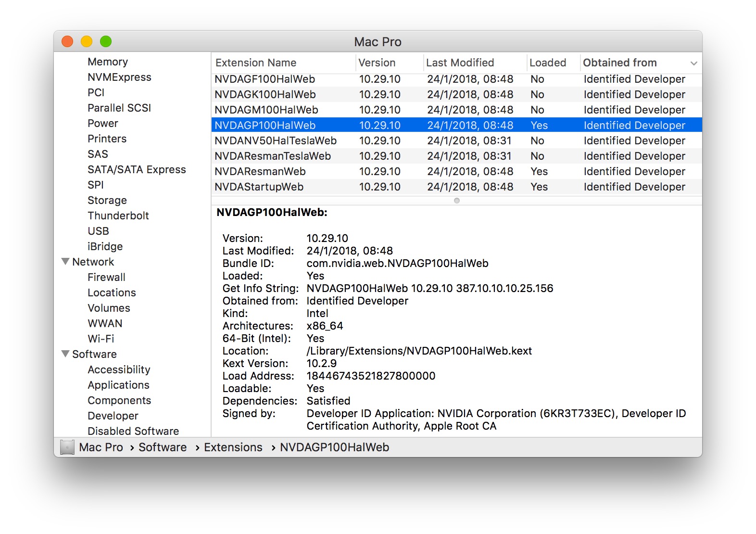This screenshot has width=756, height=534.
Task: Select Firewall in the sidebar
Action: [106, 277]
